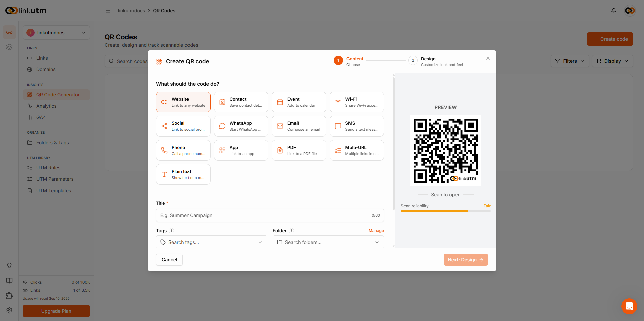Click the layers icon in left rail
The image size is (644, 321).
pyautogui.click(x=9, y=47)
